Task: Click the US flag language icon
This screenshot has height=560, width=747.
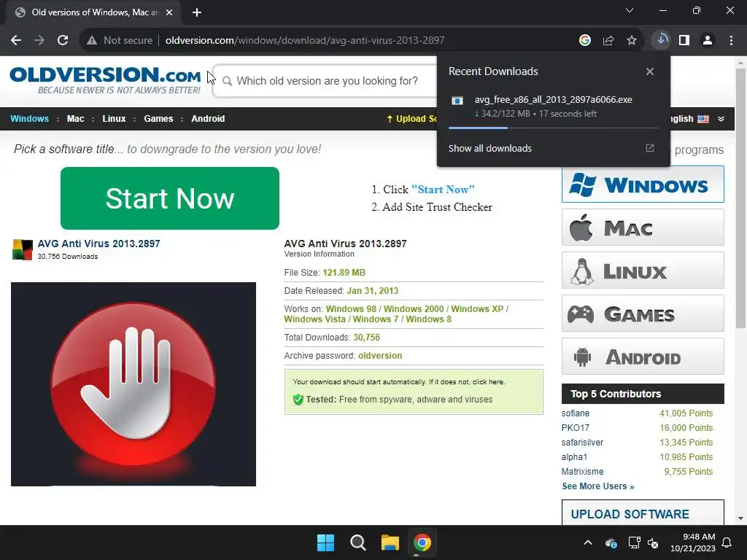Action: [703, 119]
